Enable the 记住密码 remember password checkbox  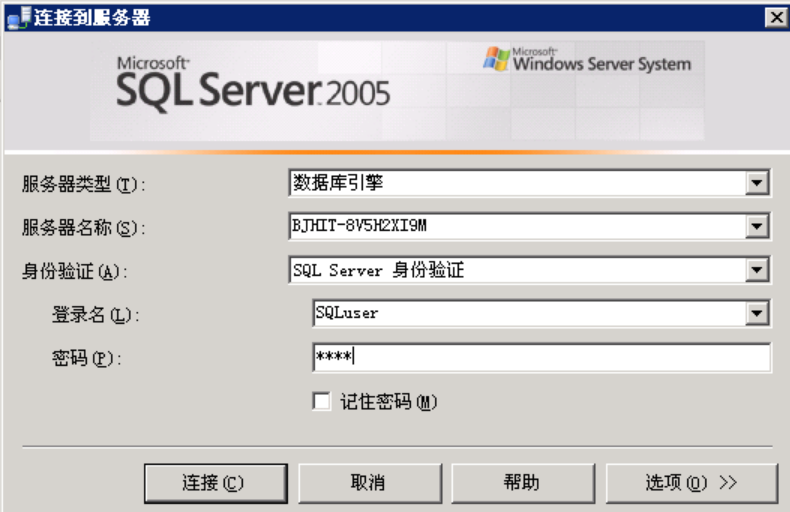coord(321,402)
